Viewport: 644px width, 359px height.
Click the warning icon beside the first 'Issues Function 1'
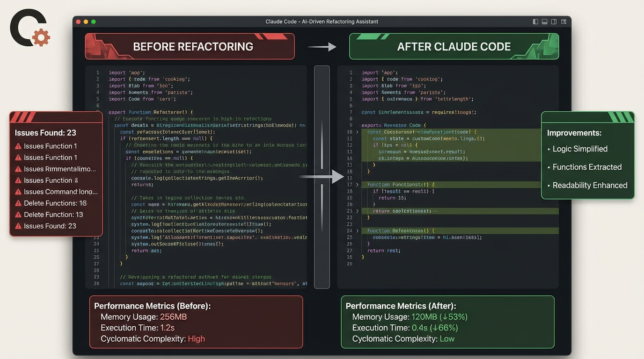(x=19, y=146)
